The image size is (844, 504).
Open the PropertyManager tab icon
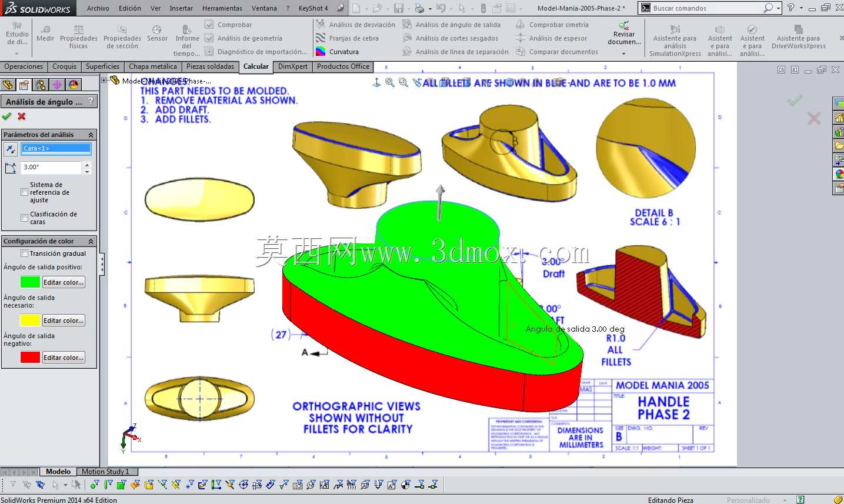pos(24,85)
